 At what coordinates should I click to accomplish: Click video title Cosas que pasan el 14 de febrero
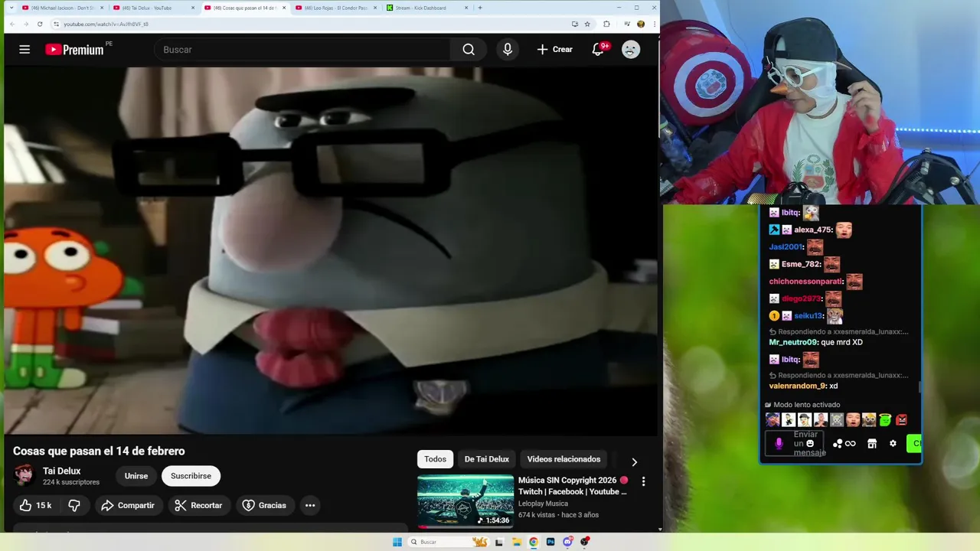point(99,452)
